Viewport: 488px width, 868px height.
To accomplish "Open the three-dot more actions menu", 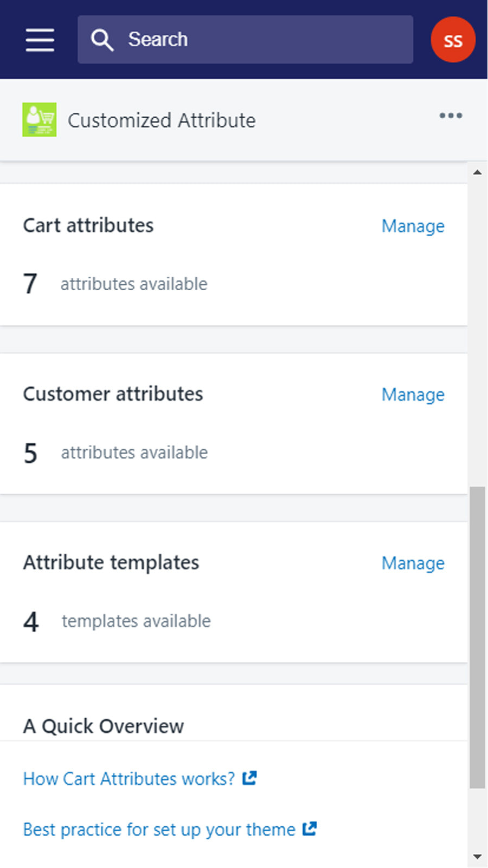I will (x=451, y=116).
